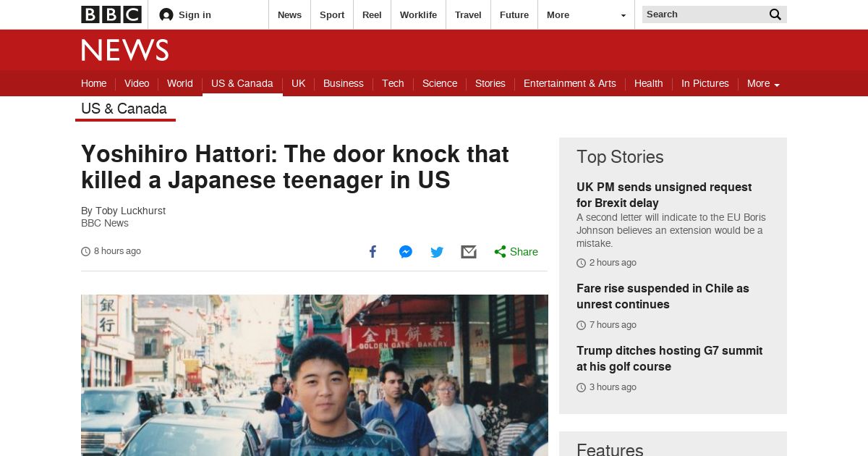
Task: Share article on Facebook
Action: [373, 252]
